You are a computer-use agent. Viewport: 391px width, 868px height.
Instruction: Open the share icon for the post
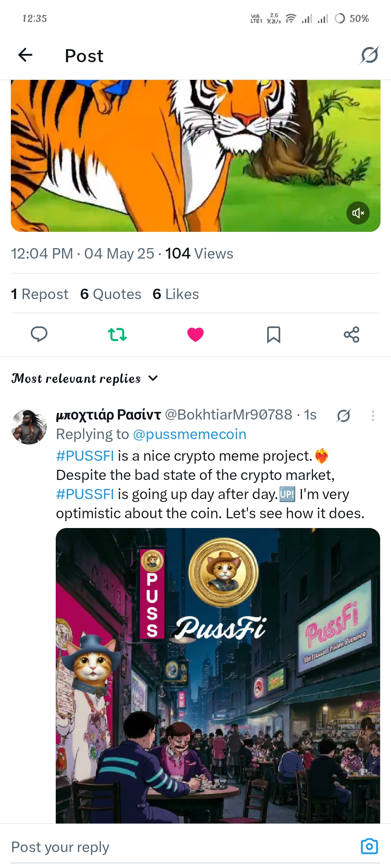tap(352, 335)
